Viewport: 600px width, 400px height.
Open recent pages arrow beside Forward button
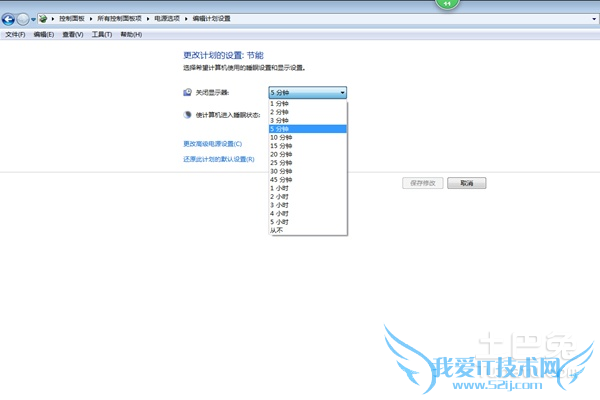(33, 19)
